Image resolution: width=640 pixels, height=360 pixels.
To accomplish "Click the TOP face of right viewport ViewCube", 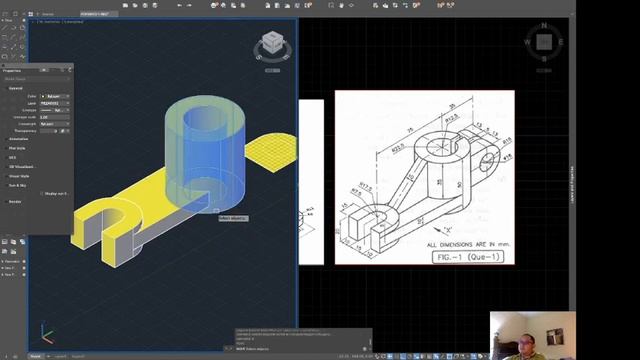I will [544, 41].
